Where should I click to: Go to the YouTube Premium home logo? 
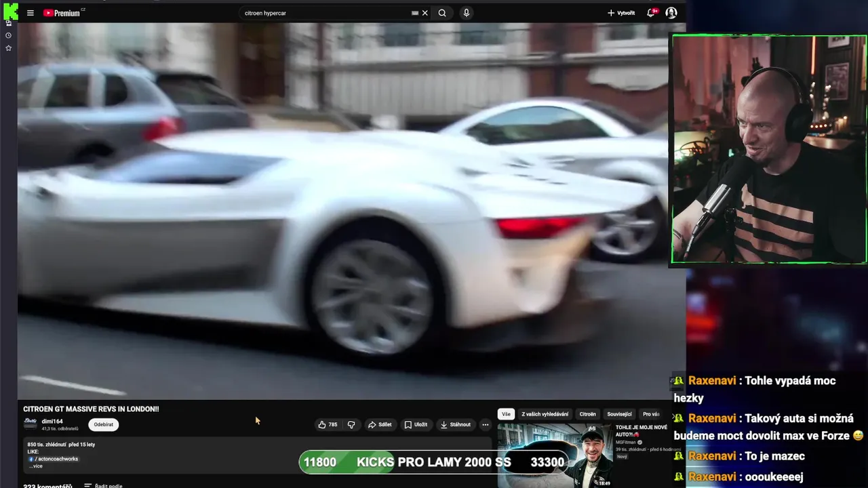pyautogui.click(x=62, y=13)
